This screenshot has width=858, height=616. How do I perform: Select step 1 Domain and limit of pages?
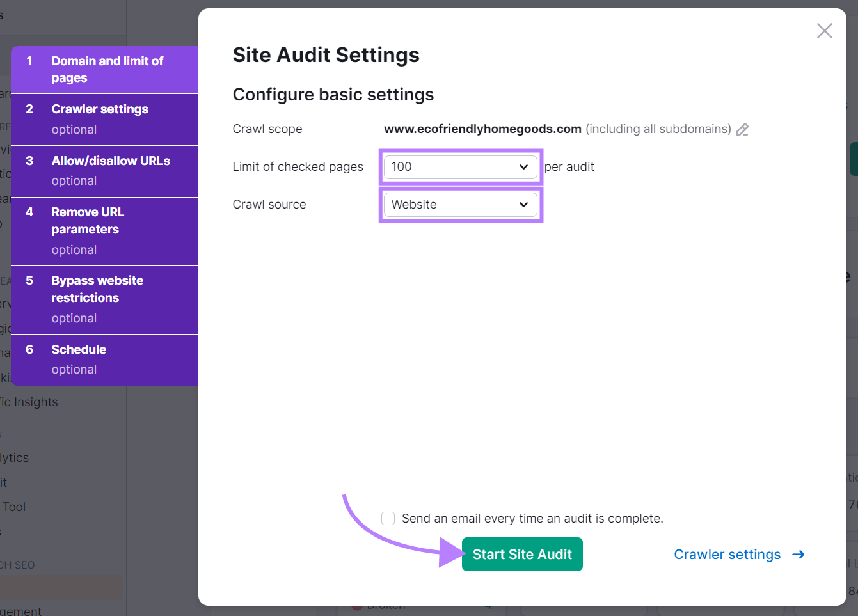[x=105, y=70]
